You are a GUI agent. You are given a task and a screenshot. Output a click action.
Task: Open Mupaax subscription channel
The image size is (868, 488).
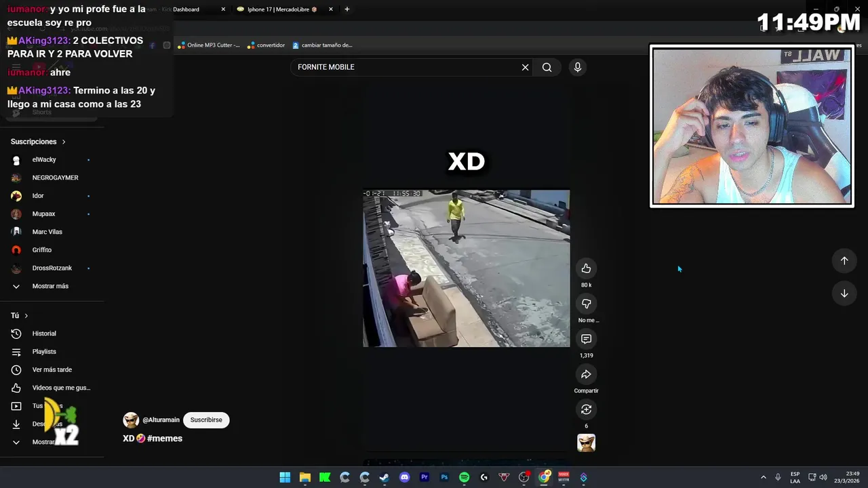point(43,214)
